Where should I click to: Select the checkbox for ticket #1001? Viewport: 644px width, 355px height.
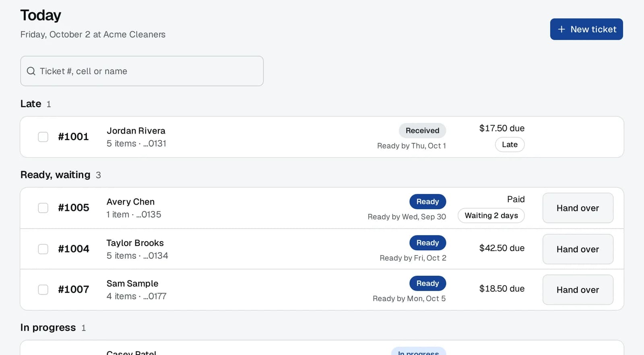tap(43, 137)
